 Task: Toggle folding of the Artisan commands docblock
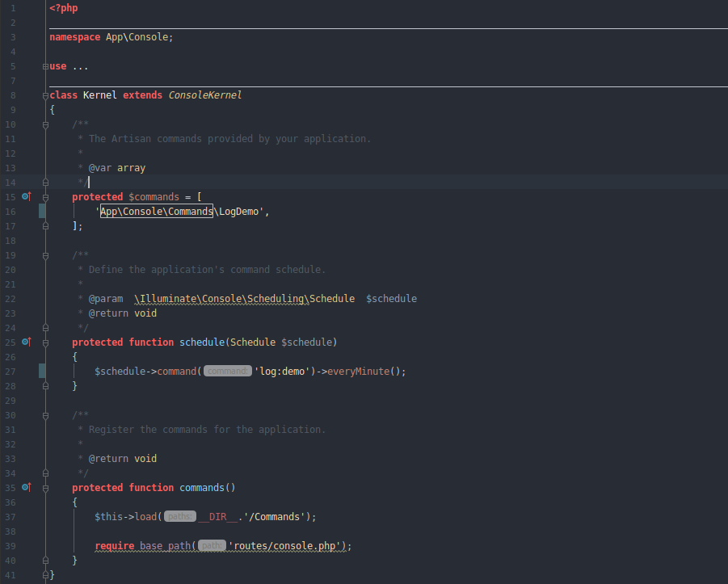(45, 124)
